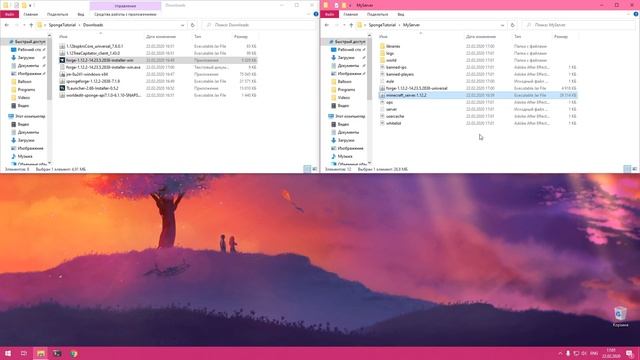Select forge-1.12.2 installer-win application in Downloads
640x360 pixels.
158,60
